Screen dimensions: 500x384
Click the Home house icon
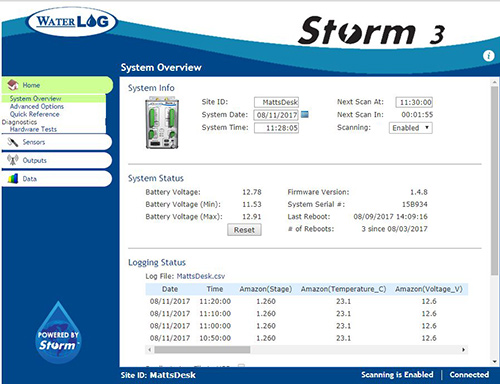13,85
